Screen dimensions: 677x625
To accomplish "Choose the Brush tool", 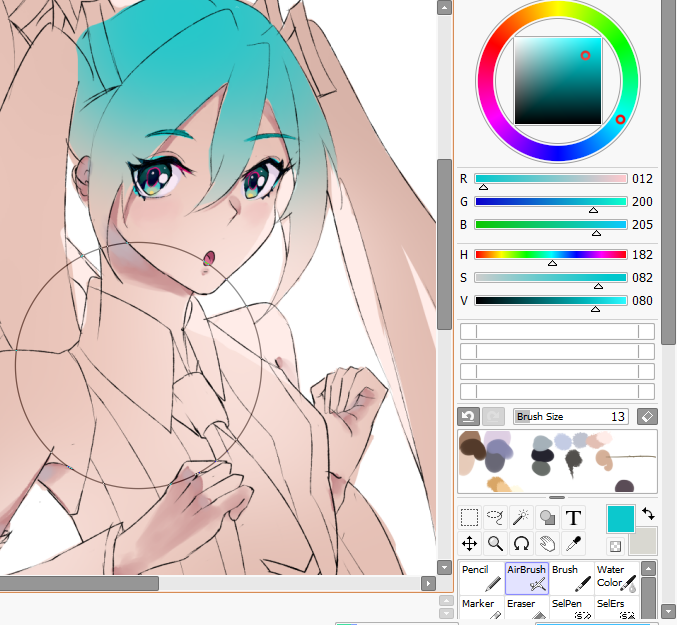I will (x=572, y=578).
